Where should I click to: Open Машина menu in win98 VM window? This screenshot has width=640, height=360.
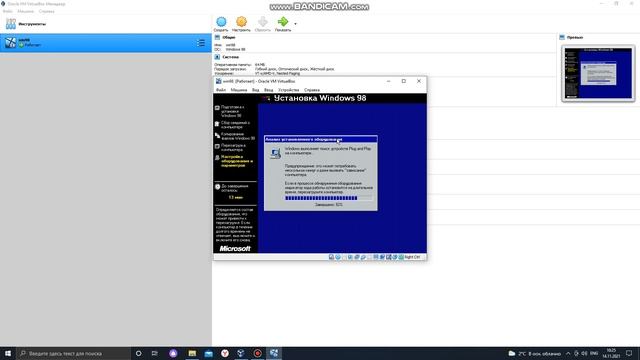[x=239, y=90]
